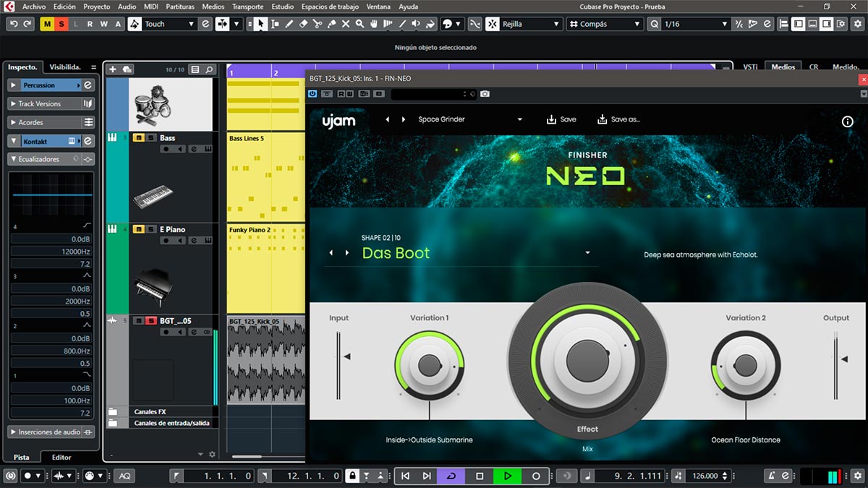Open the MIDI menu

coord(150,7)
